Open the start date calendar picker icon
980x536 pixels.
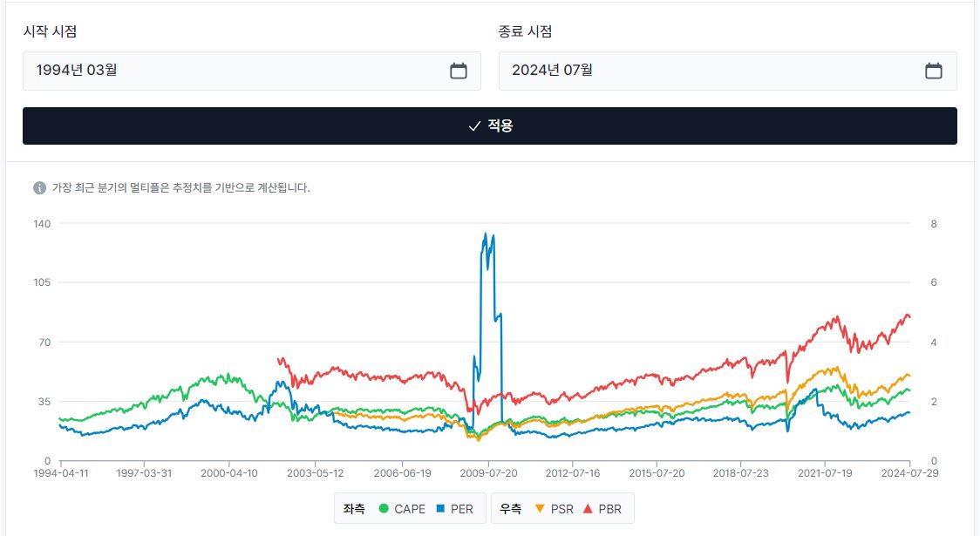(459, 71)
